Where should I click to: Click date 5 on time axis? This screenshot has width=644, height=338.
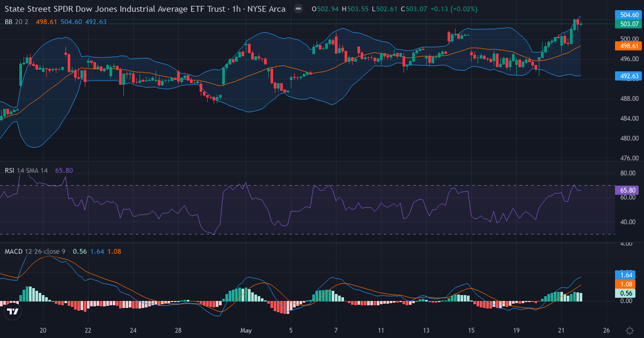291,330
